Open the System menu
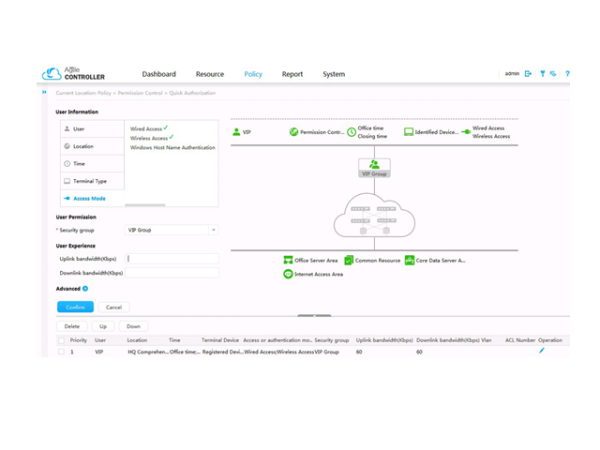This screenshot has height=450, width=600. click(334, 74)
